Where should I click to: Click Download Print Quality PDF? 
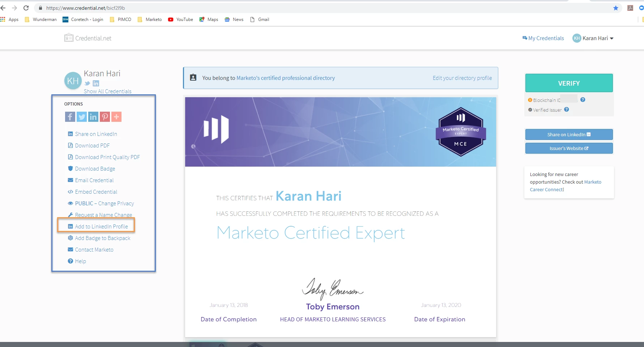click(x=104, y=157)
